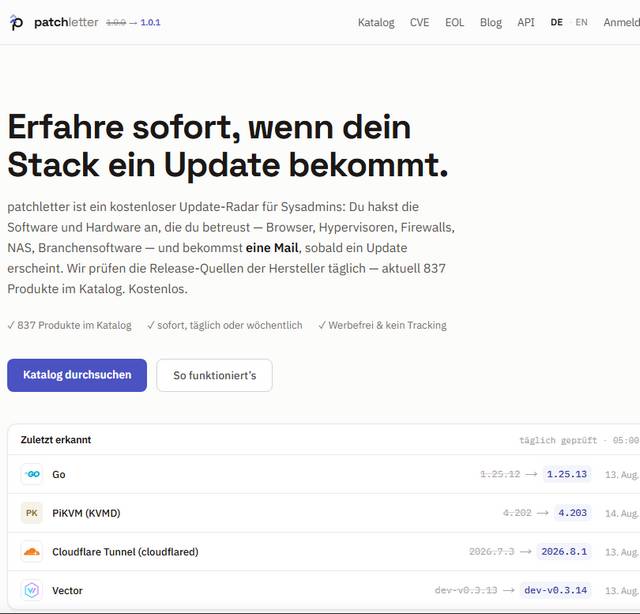Click the 1.25.13 version badge

coord(567,474)
